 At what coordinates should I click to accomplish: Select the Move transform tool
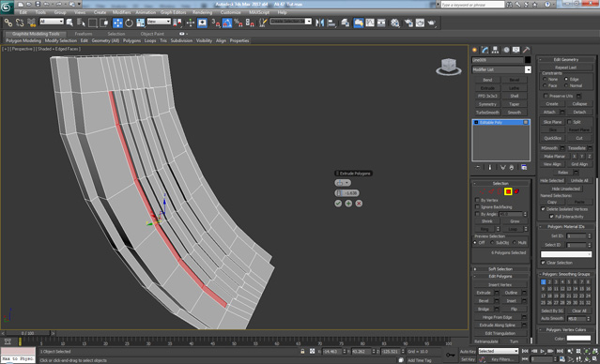pos(118,23)
